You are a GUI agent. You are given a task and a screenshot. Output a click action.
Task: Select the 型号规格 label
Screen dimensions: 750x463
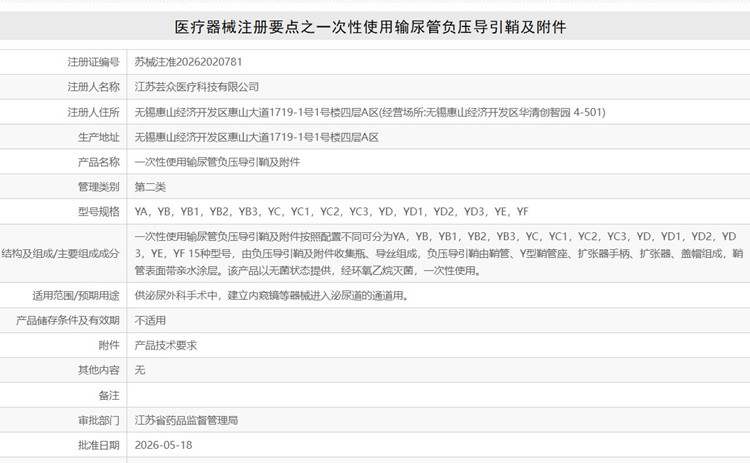point(99,211)
